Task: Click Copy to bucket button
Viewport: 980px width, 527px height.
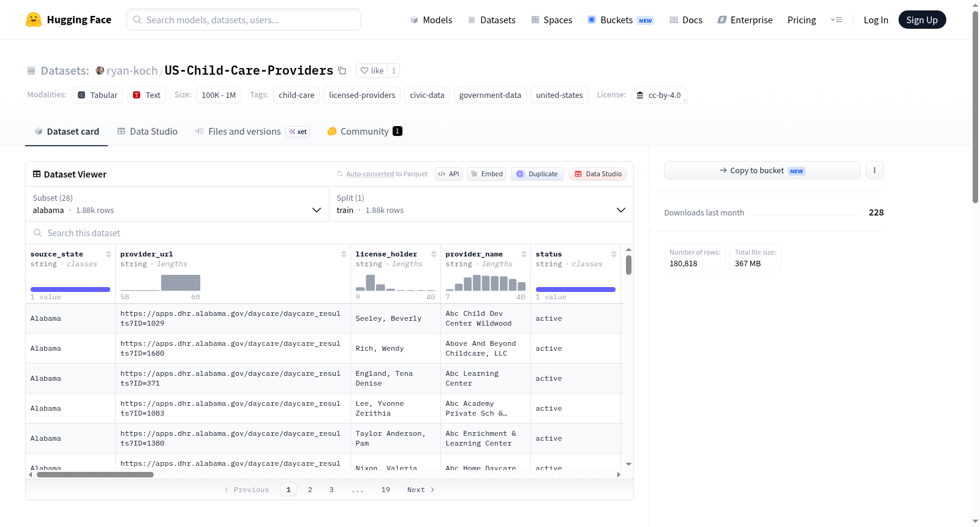Action: click(762, 170)
